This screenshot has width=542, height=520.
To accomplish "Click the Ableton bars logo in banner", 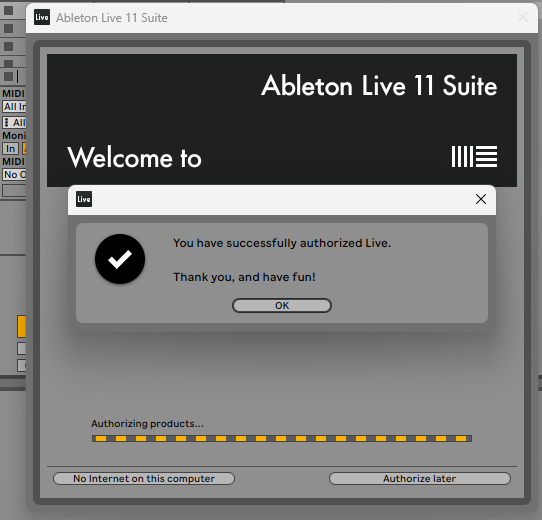I will pos(474,157).
